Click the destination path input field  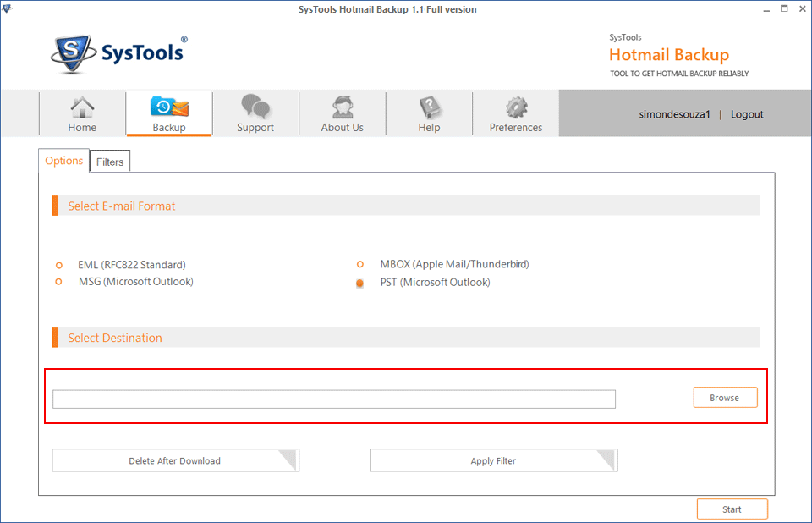pyautogui.click(x=334, y=399)
